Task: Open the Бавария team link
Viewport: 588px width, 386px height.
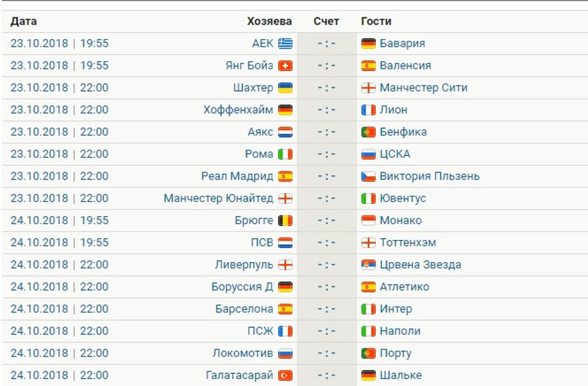Action: 402,43
